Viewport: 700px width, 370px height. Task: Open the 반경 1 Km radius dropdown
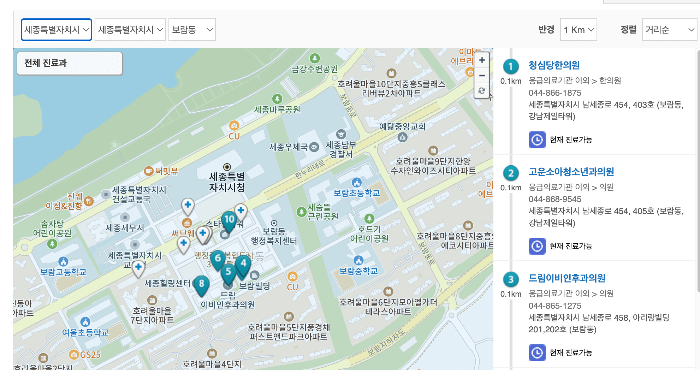(x=579, y=29)
